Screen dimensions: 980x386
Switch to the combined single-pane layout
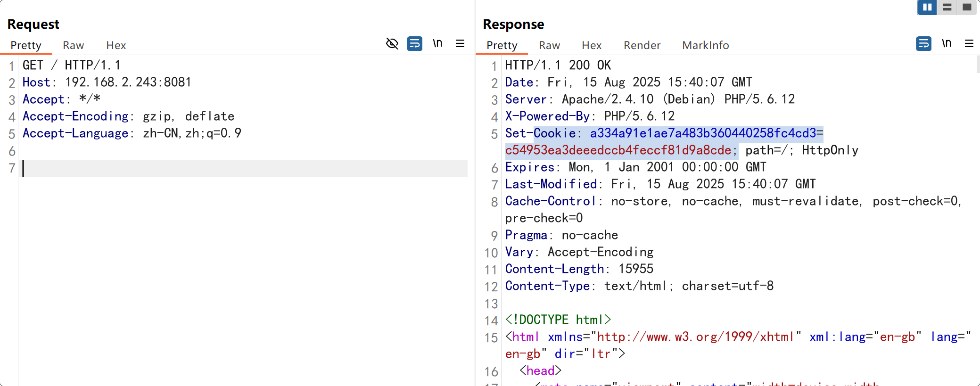click(x=967, y=8)
